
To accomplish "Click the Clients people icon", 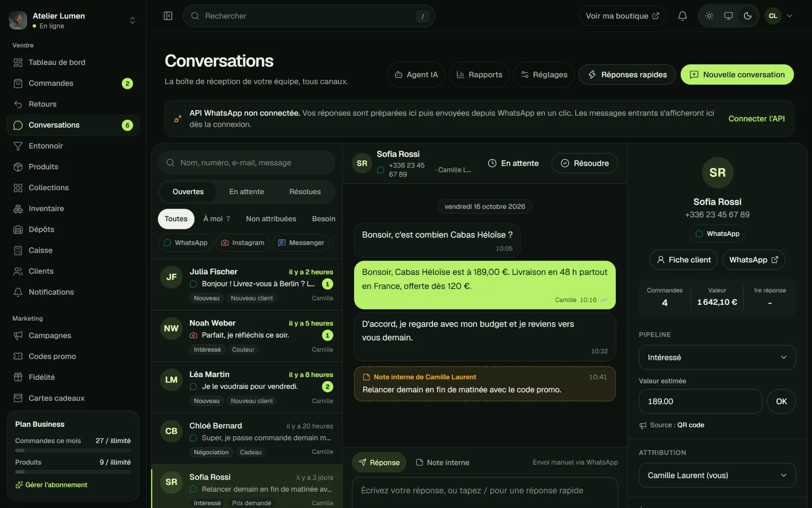I will (18, 271).
